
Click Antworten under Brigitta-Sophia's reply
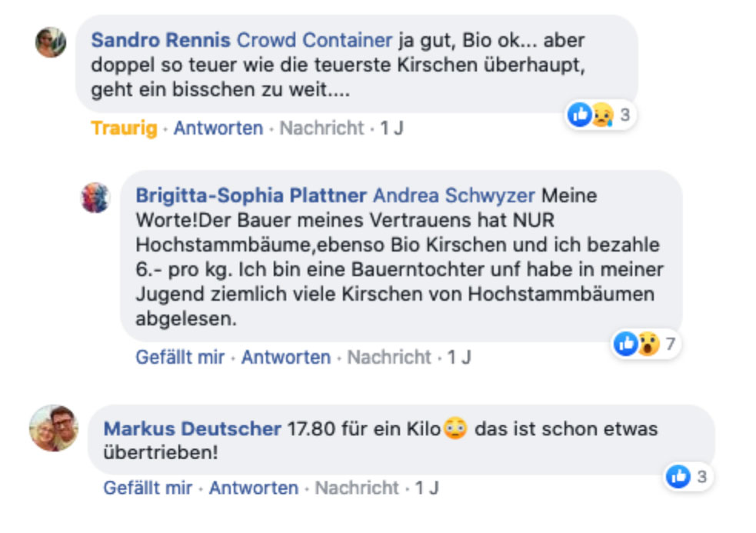(286, 357)
